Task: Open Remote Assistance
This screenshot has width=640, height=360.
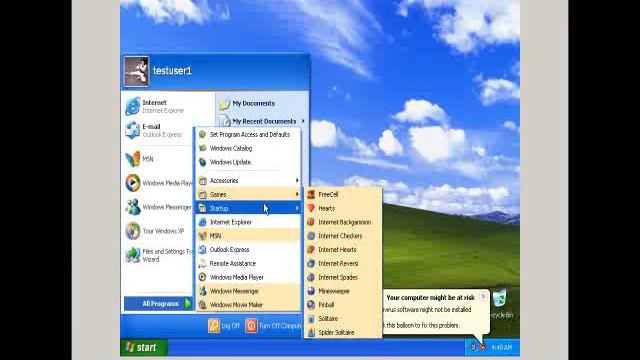Action: pos(248,264)
